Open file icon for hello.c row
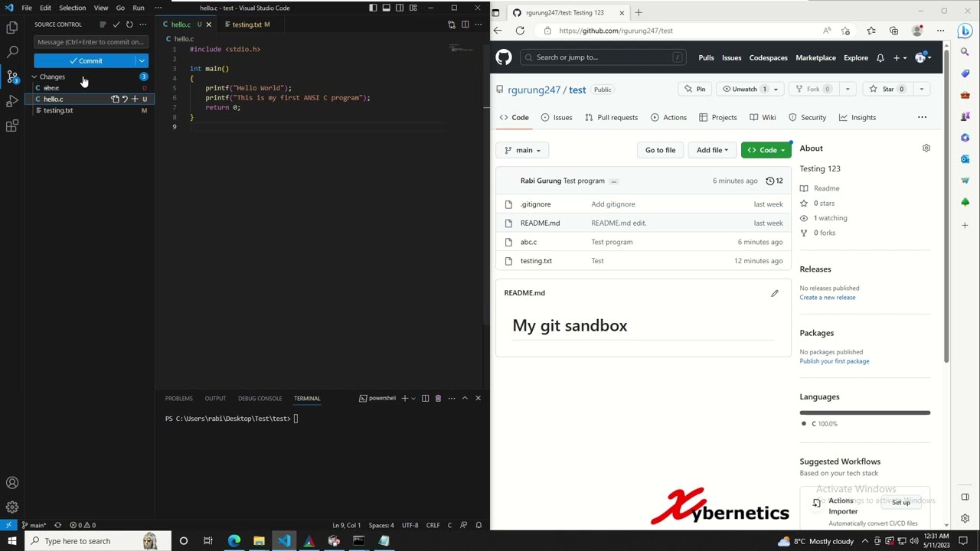This screenshot has height=551, width=980. (x=115, y=99)
